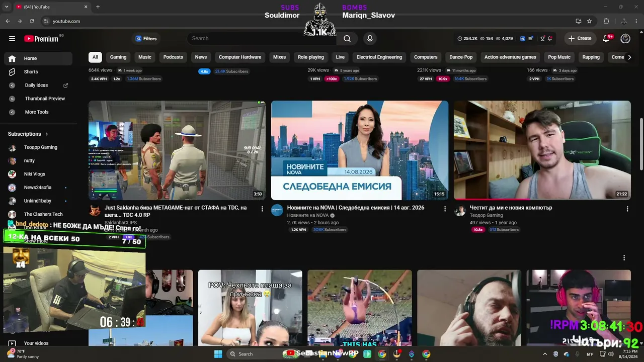
Task: Start voice search with the microphone icon
Action: click(370, 39)
